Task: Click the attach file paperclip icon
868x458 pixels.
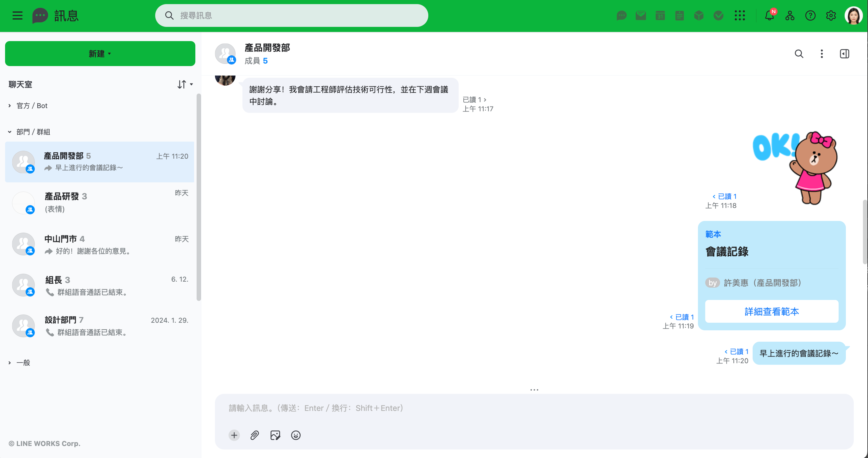Action: [254, 435]
